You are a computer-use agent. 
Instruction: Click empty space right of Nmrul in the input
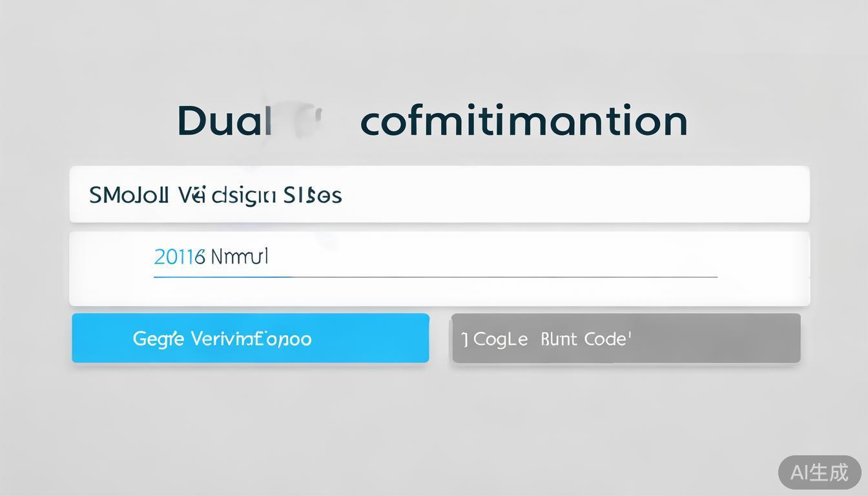[491, 257]
